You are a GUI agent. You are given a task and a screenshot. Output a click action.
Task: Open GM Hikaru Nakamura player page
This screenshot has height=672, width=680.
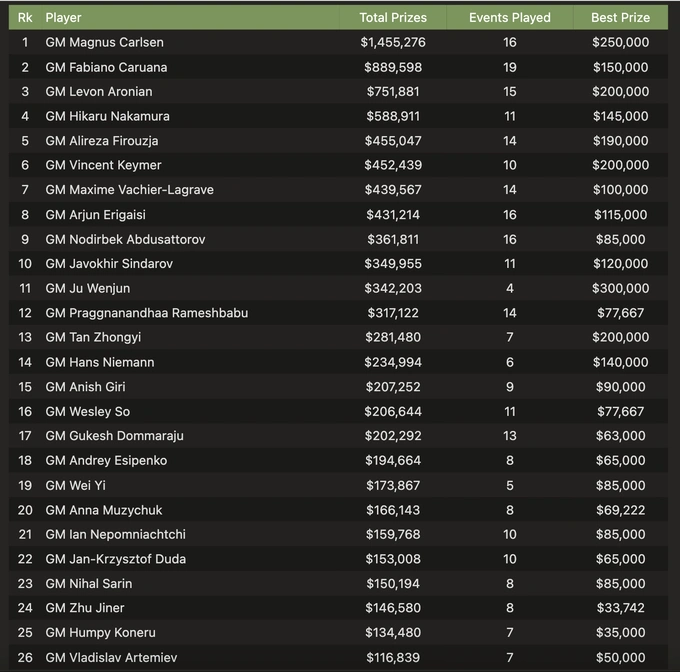click(x=108, y=116)
